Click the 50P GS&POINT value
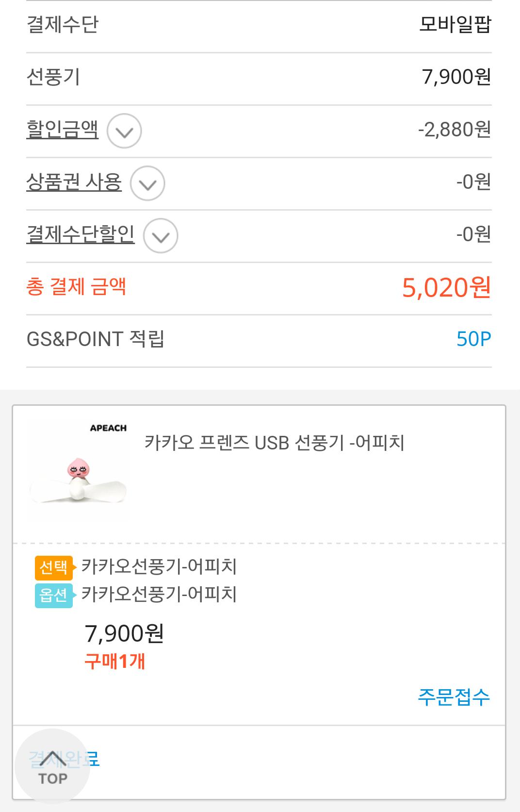The image size is (520, 812). click(473, 339)
